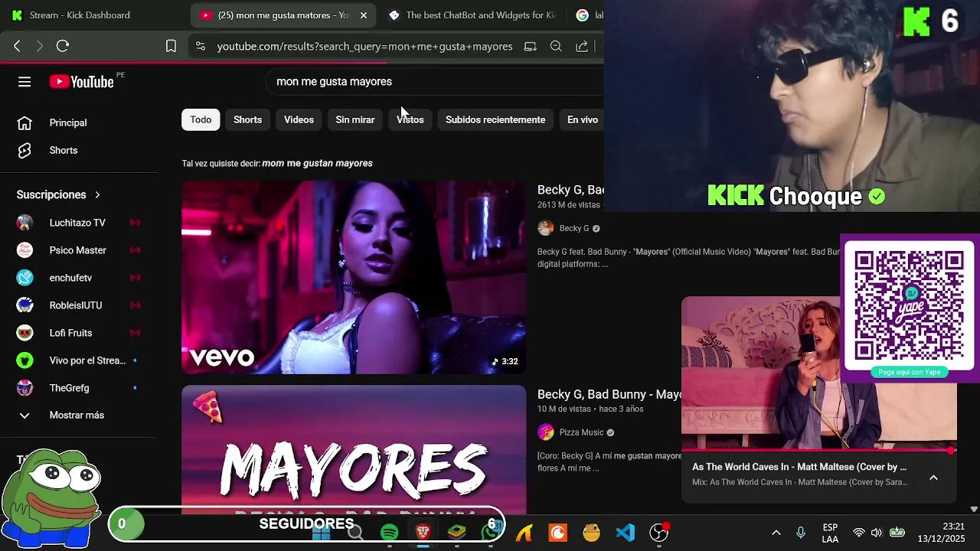Open the YouTube hamburger guide menu
The height and width of the screenshot is (551, 980).
[x=24, y=82]
